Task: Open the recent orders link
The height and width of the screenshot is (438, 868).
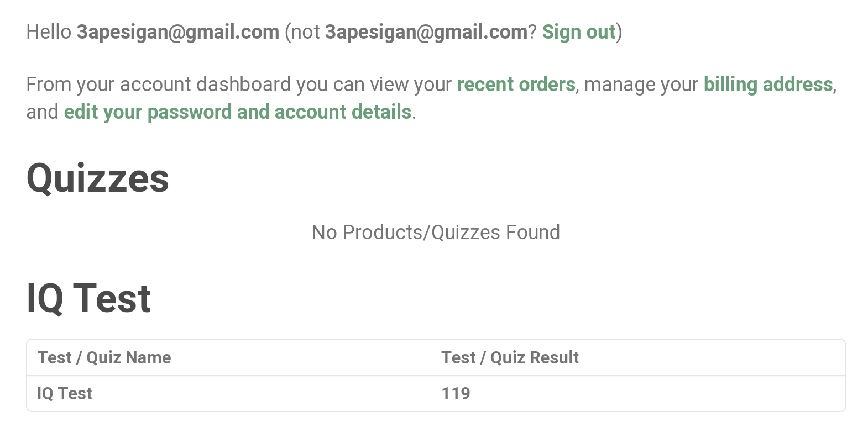Action: click(515, 85)
